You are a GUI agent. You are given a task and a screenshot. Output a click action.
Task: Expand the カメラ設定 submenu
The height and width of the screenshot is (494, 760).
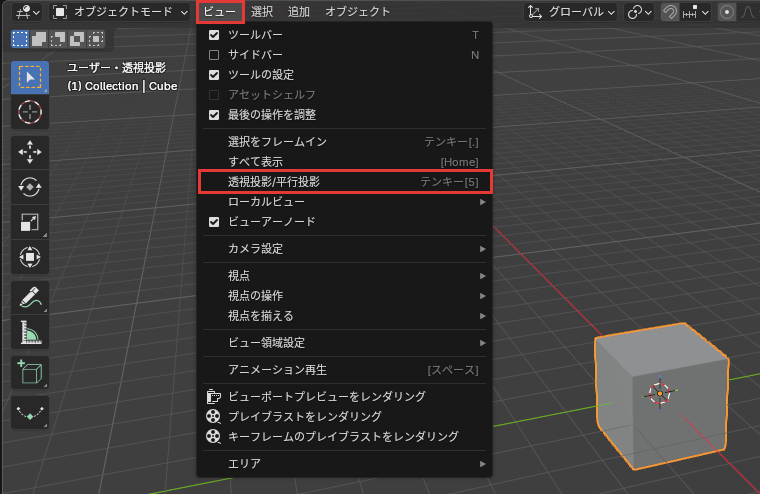(x=345, y=249)
